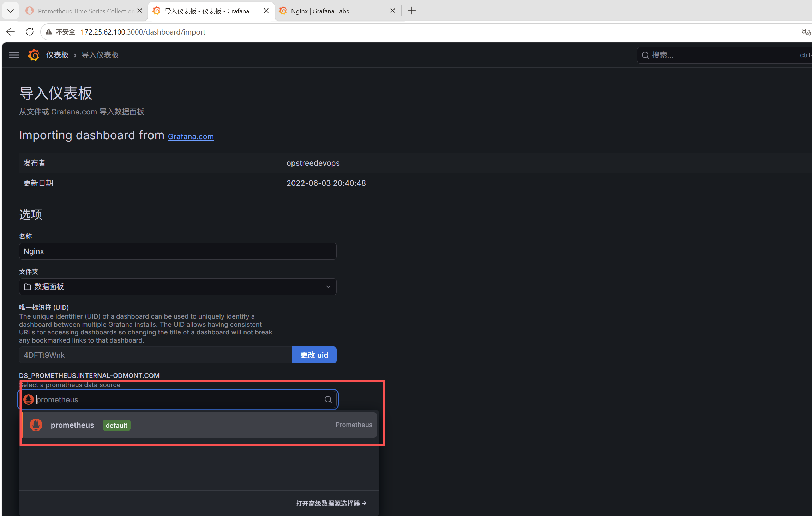The width and height of the screenshot is (812, 516).
Task: Click the DS_PROMETHEUS.INTERNAL-ODMONT.COM label
Action: click(x=89, y=375)
